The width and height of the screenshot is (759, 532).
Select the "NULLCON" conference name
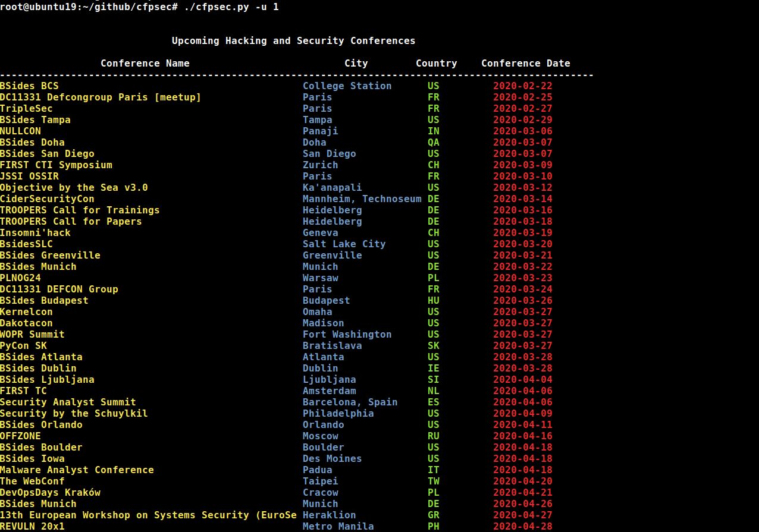20,131
